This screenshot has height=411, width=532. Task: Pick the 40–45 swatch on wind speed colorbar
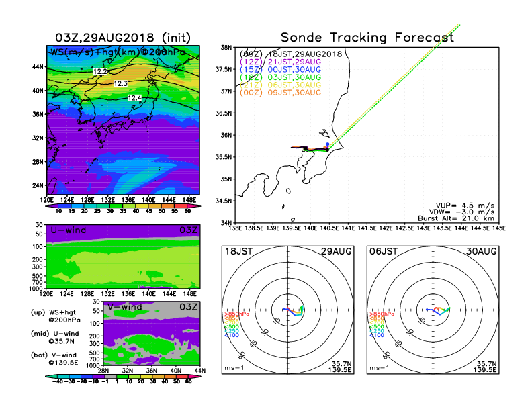tap(142, 205)
